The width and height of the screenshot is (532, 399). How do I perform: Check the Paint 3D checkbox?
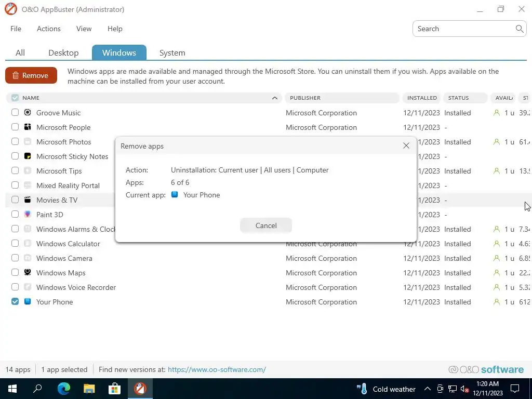(15, 214)
